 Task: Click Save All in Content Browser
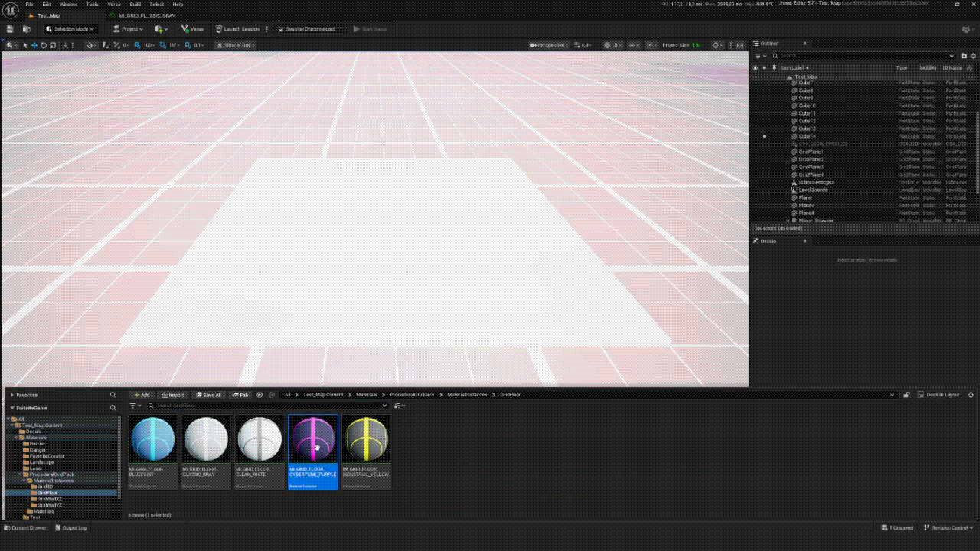[x=209, y=395]
